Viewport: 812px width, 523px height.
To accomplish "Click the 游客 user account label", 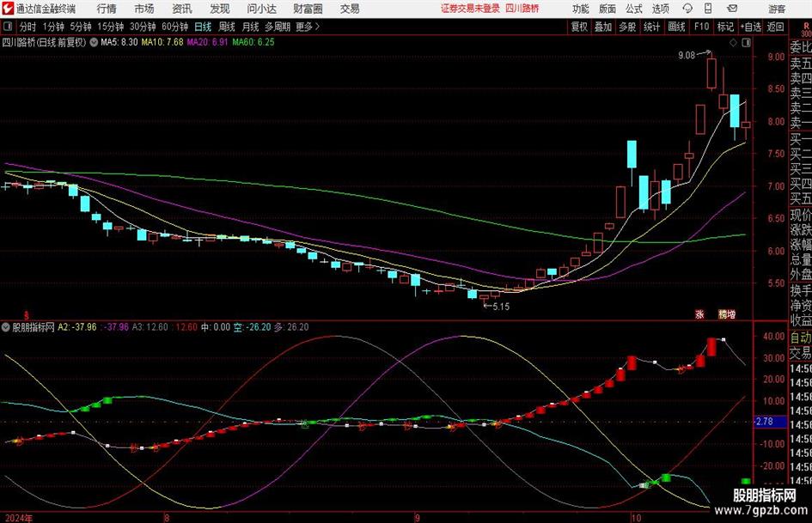I will pos(777,9).
